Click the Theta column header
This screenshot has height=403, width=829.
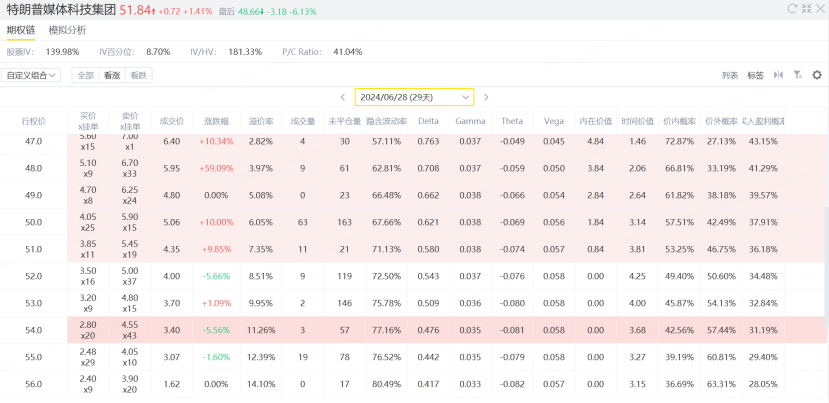(x=512, y=121)
